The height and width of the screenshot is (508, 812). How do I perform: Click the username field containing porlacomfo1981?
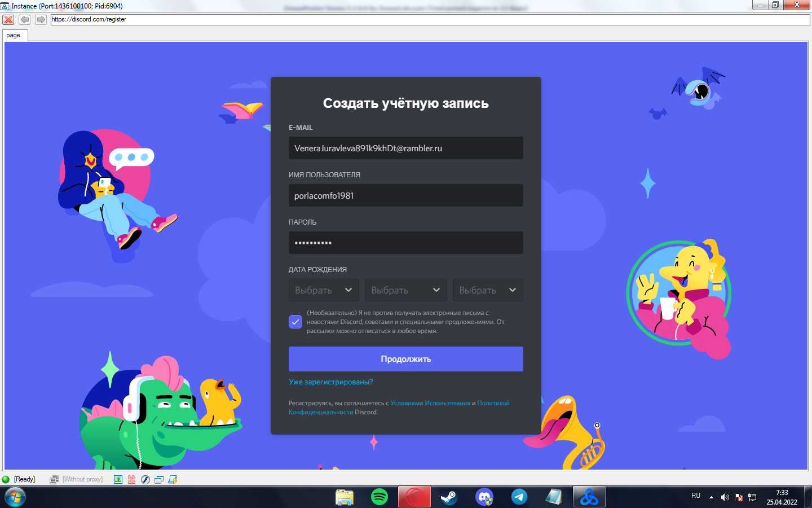(406, 195)
